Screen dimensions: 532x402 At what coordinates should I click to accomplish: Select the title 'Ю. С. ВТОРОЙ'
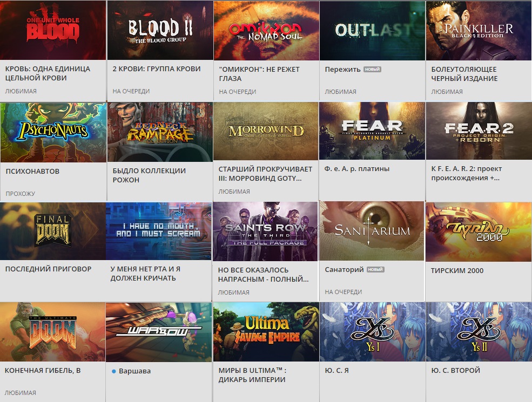456,371
